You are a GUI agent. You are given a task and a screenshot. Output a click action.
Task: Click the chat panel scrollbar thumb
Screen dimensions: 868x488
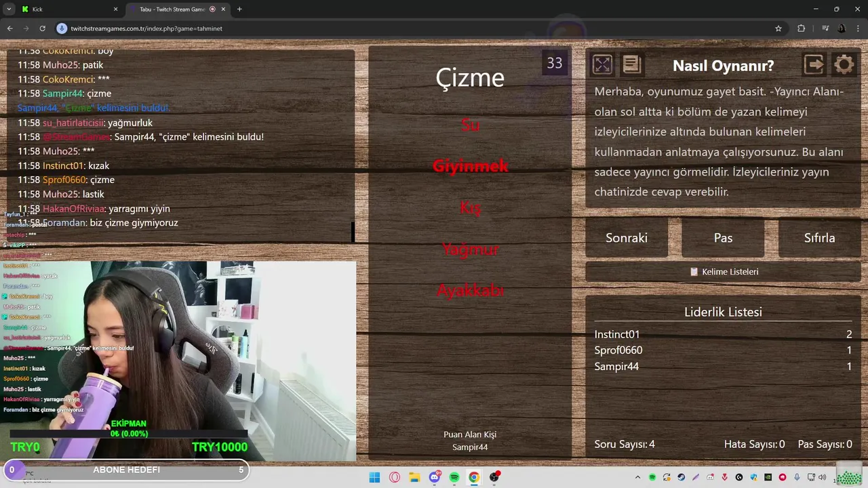(x=353, y=232)
